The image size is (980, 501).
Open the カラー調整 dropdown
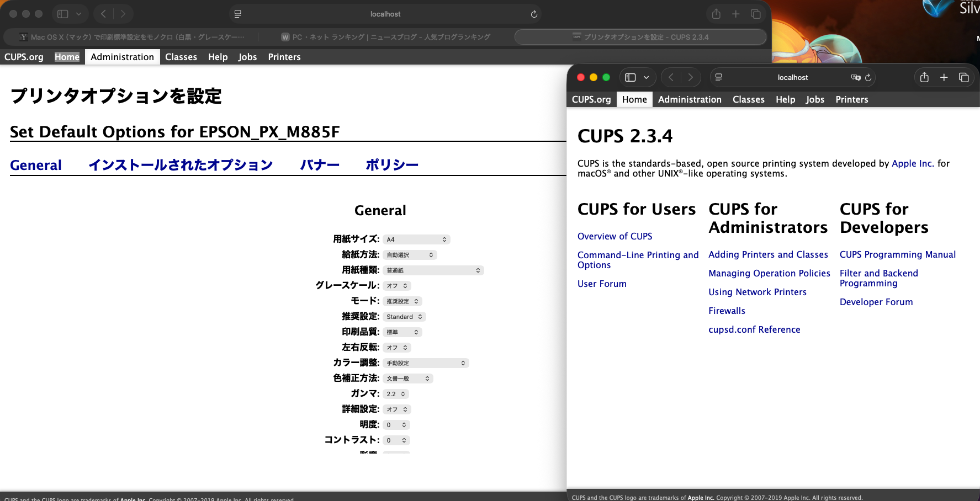click(x=426, y=363)
